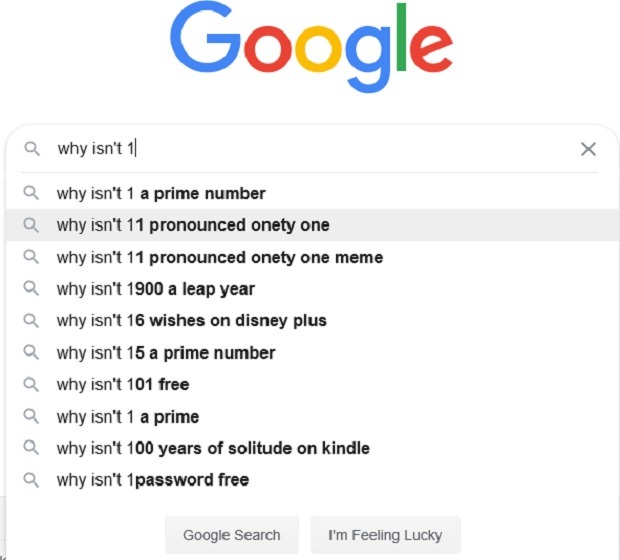The image size is (620, 560).
Task: Click magnifier beside '16 wishes on disney plus'
Action: click(x=31, y=320)
